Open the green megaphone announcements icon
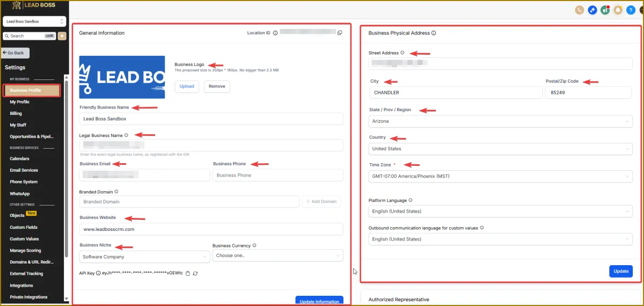 tap(605, 10)
